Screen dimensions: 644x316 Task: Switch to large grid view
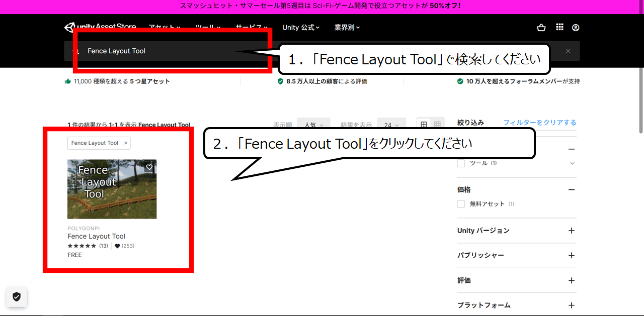click(424, 124)
